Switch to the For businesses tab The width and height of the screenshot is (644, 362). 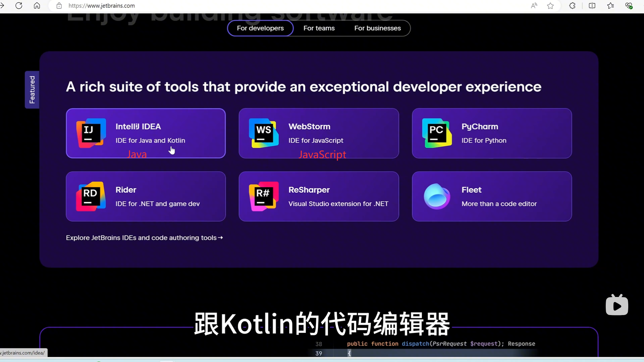pyautogui.click(x=377, y=28)
